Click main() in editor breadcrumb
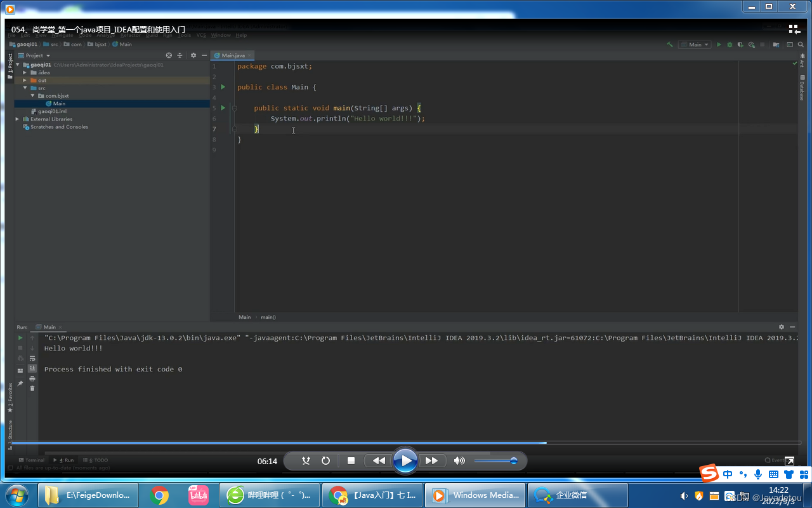The width and height of the screenshot is (812, 508). tap(268, 317)
